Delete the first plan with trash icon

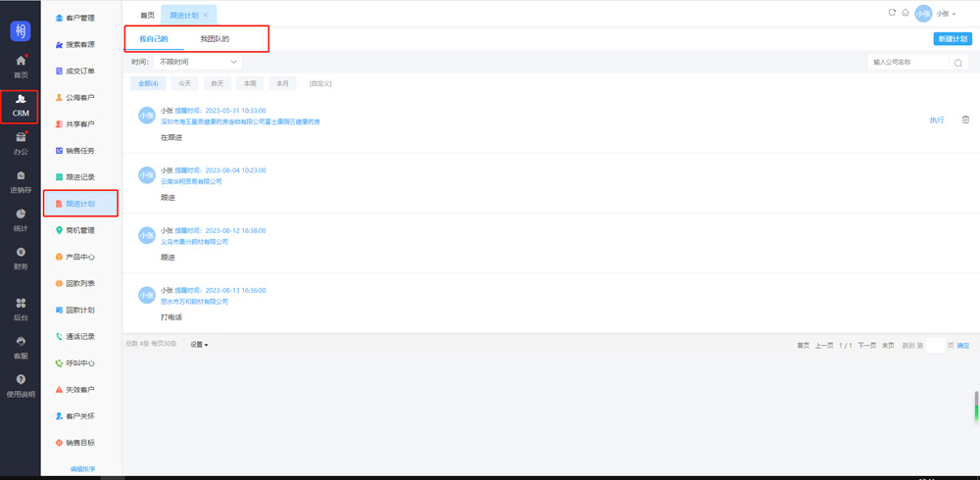pos(965,120)
